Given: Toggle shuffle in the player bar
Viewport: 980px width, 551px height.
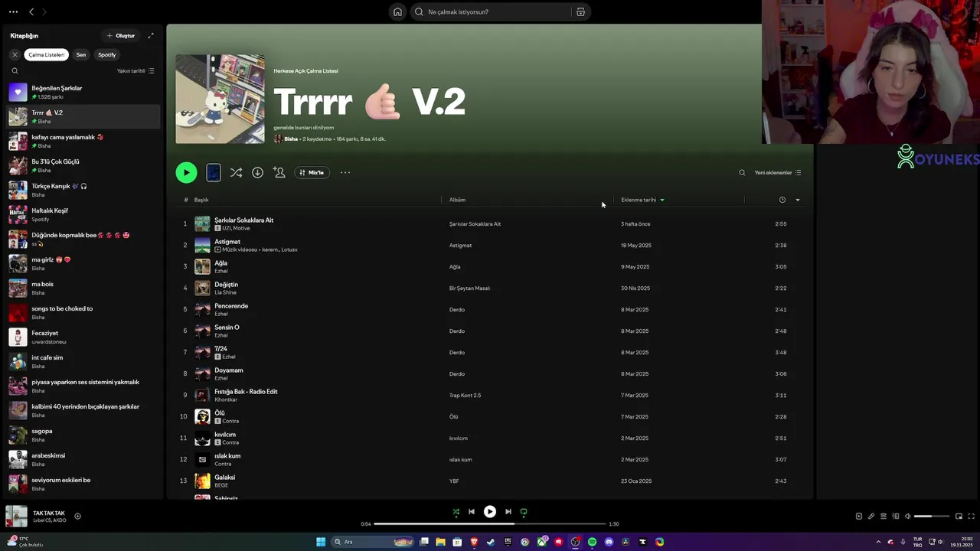Looking at the screenshot, I should click(456, 511).
